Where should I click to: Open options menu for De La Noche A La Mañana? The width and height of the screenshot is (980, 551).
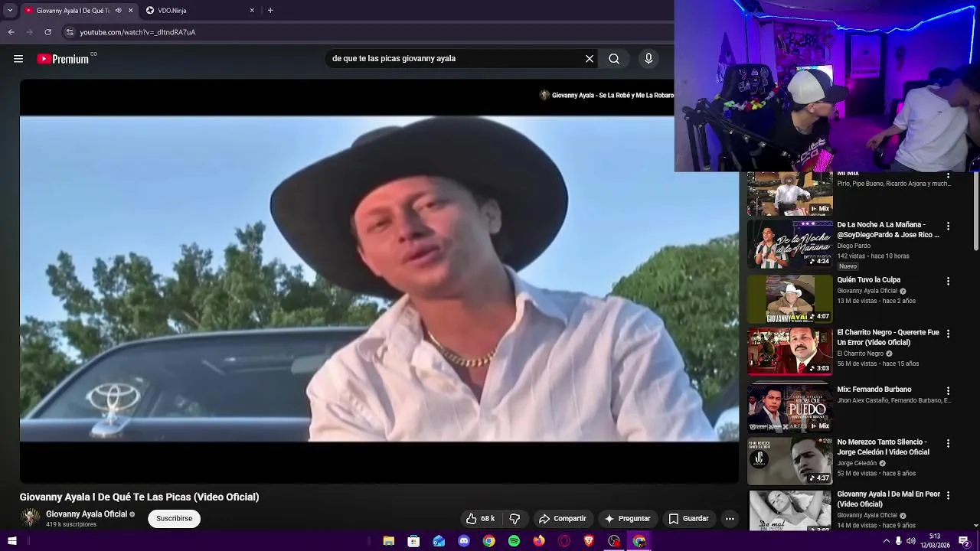pos(948,226)
